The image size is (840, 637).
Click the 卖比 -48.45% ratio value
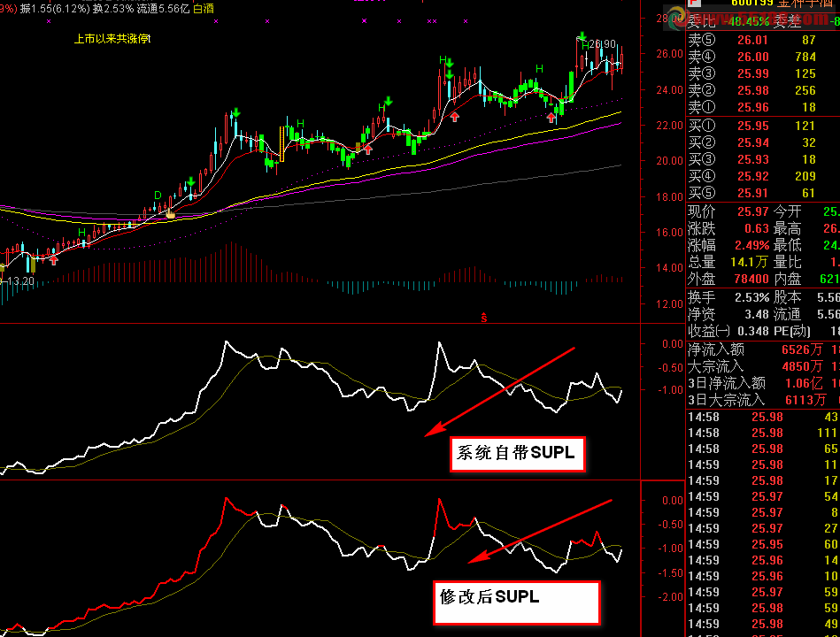[x=748, y=21]
